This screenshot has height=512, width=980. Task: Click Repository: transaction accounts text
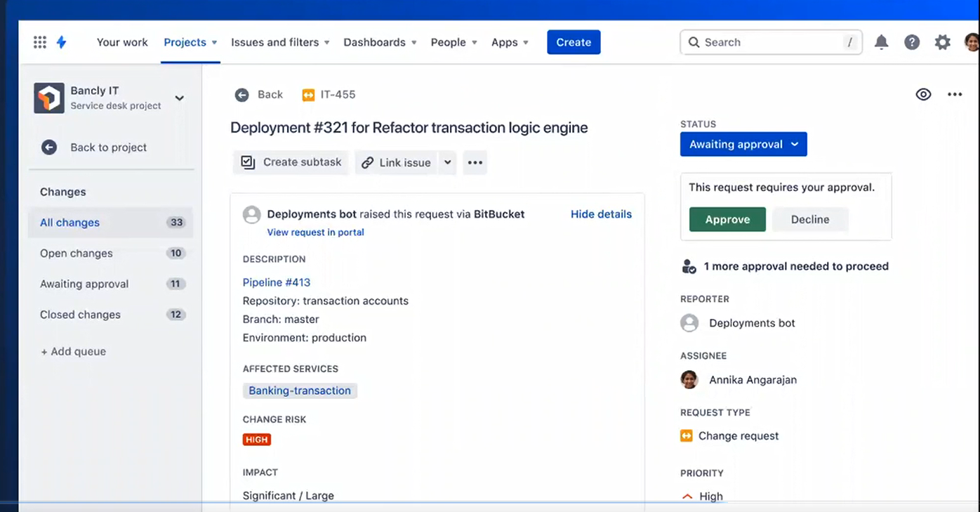coord(326,301)
